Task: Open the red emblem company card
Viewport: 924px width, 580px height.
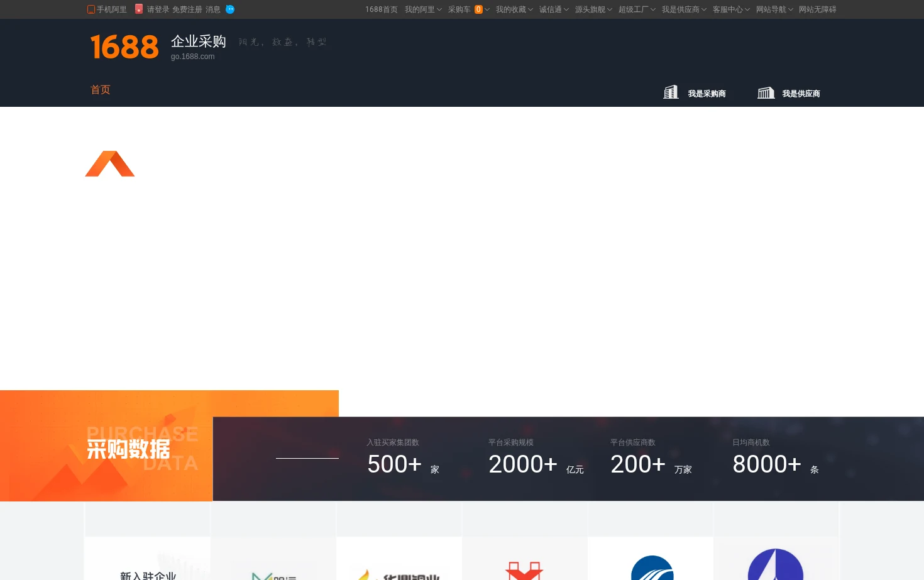Action: pos(525,559)
